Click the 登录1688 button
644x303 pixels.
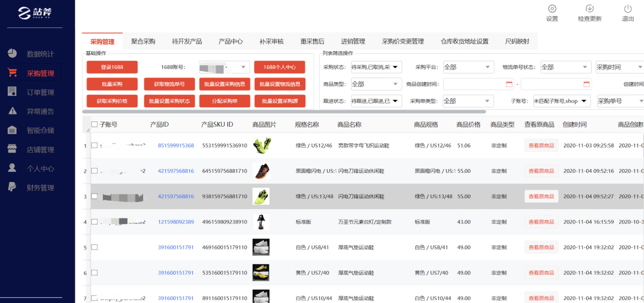click(112, 67)
